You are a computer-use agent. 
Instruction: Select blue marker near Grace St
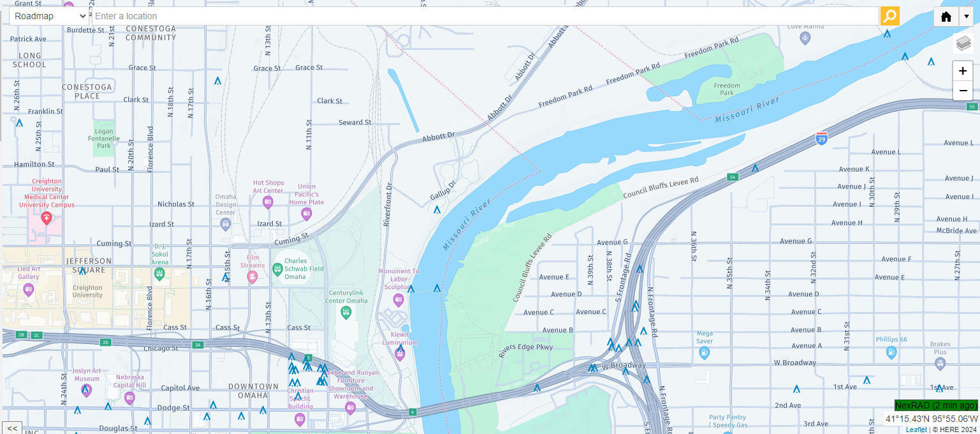[x=217, y=81]
